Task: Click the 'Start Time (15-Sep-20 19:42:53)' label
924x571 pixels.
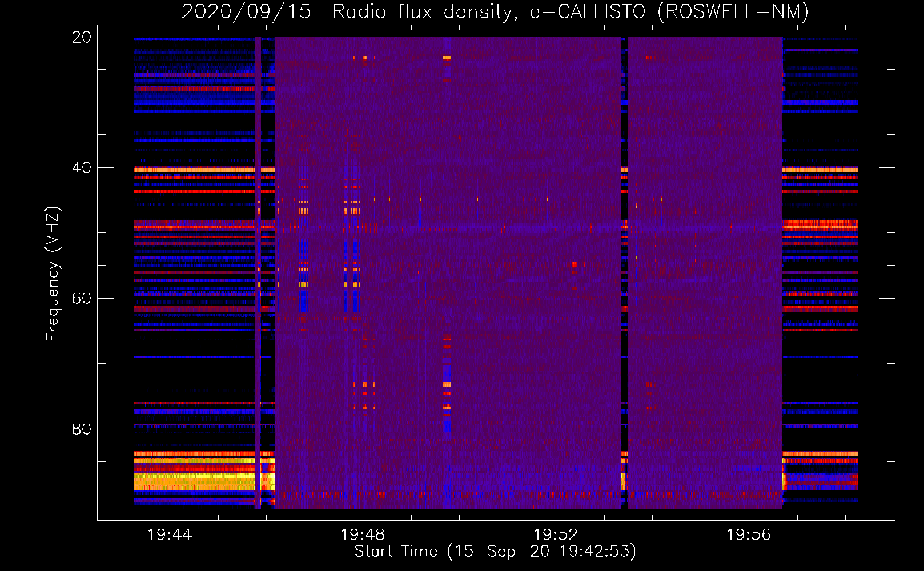Action: click(495, 552)
